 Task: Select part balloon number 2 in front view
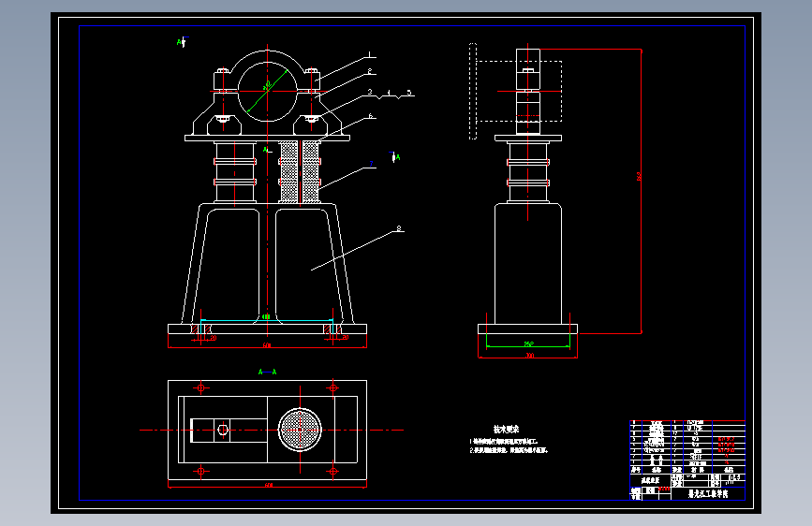[x=369, y=71]
